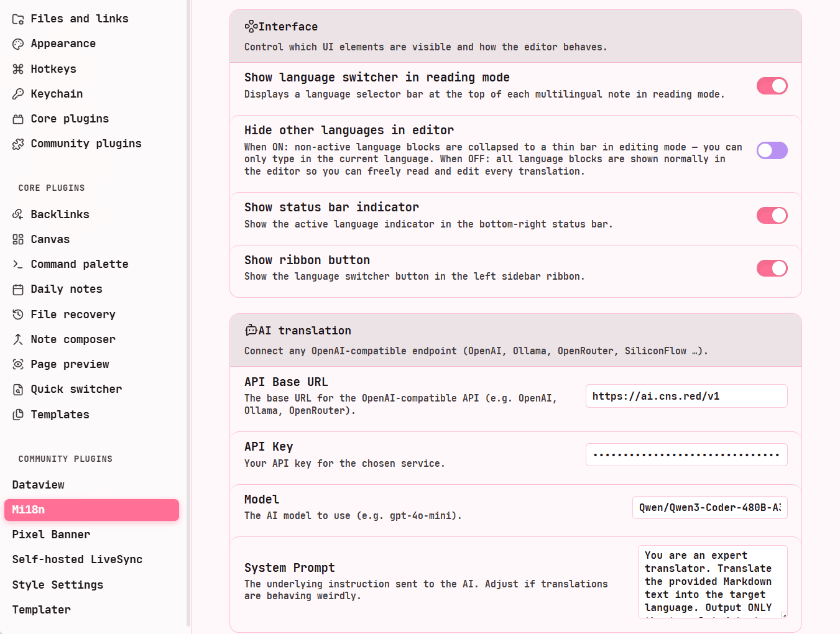Enable Hide other languages in editor

click(772, 150)
